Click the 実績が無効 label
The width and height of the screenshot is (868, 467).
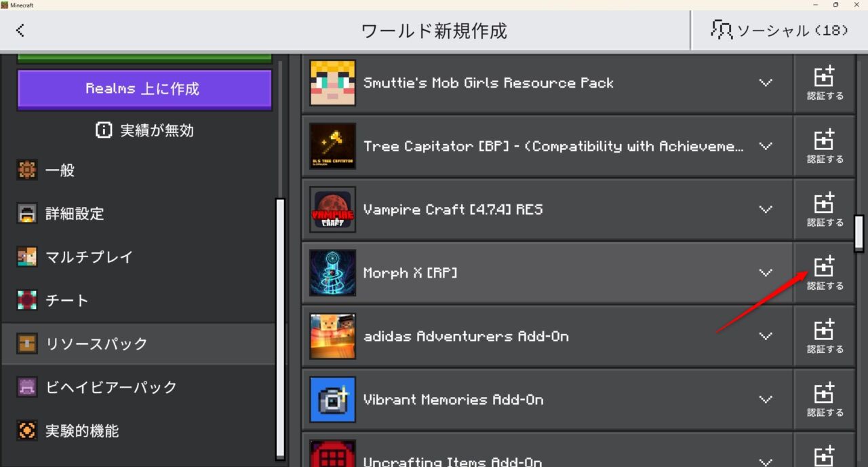click(x=157, y=130)
